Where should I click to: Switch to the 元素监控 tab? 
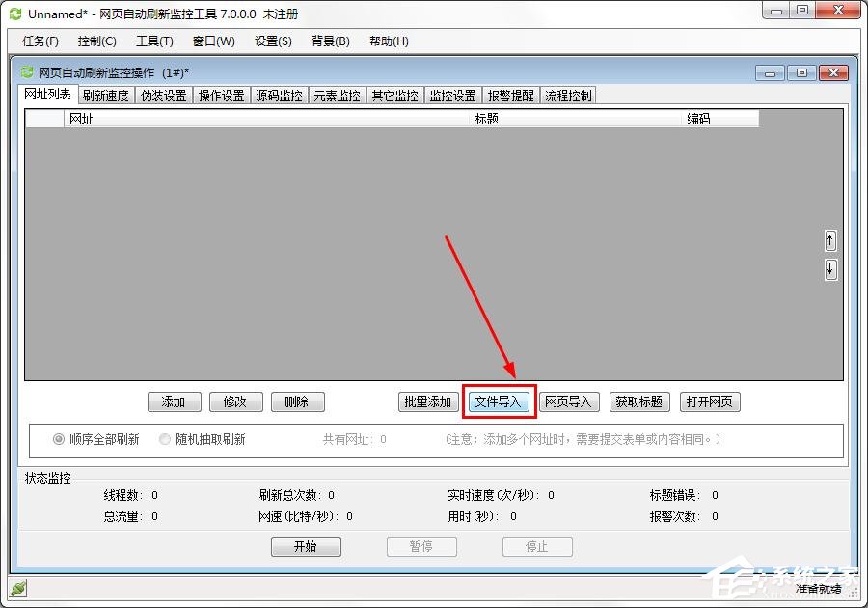click(337, 95)
